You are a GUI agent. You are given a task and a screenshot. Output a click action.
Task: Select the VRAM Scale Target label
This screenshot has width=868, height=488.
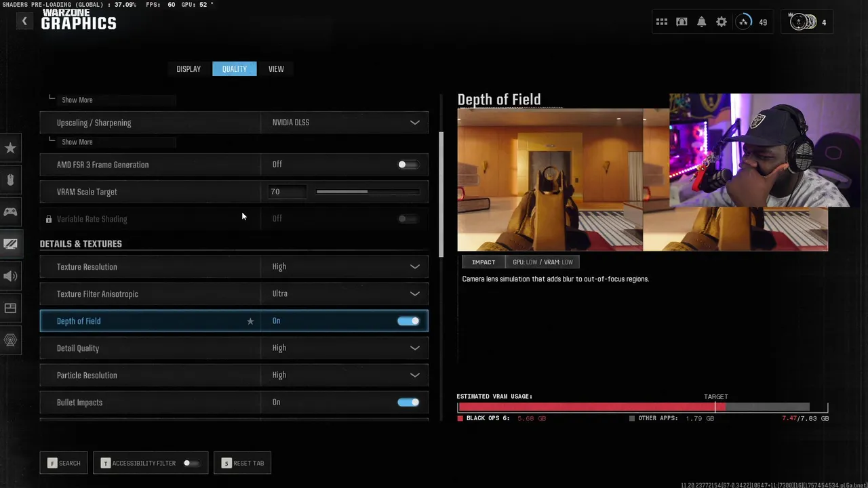click(87, 192)
